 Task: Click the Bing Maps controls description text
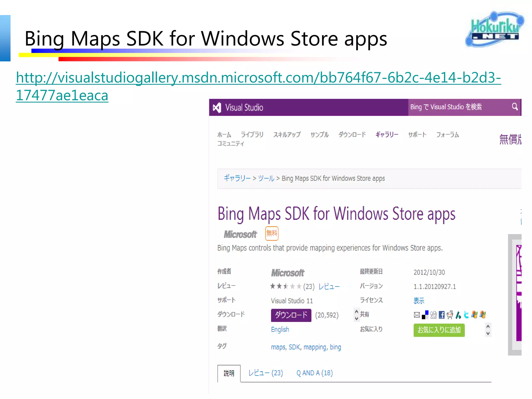coord(330,248)
